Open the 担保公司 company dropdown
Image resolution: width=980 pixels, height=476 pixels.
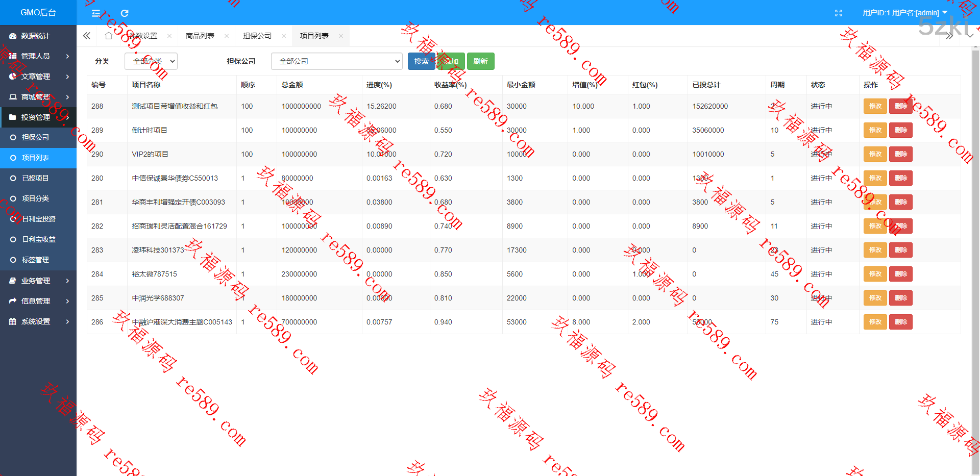337,61
